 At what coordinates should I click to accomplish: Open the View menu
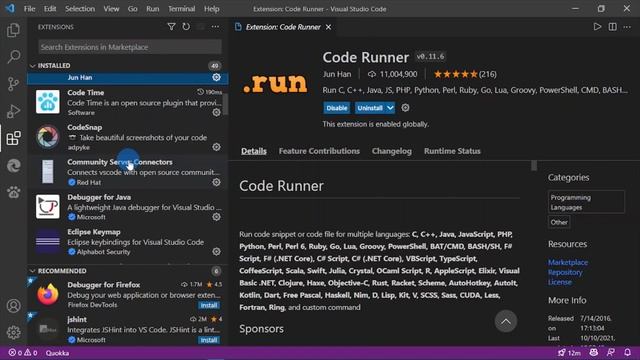[x=111, y=9]
